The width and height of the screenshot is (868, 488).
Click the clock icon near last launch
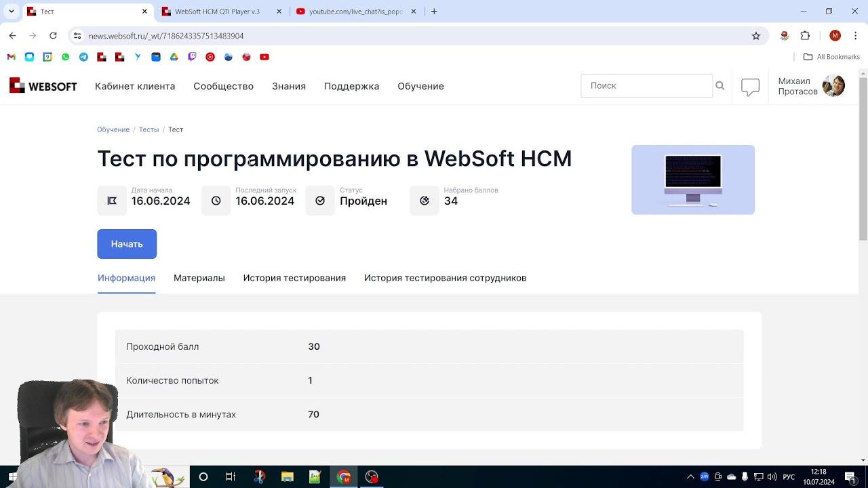tap(216, 201)
